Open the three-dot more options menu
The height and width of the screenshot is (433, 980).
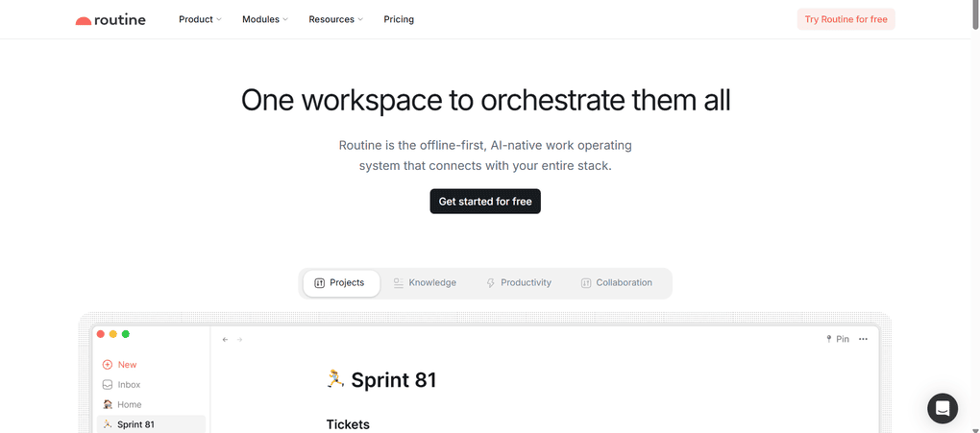coord(863,339)
